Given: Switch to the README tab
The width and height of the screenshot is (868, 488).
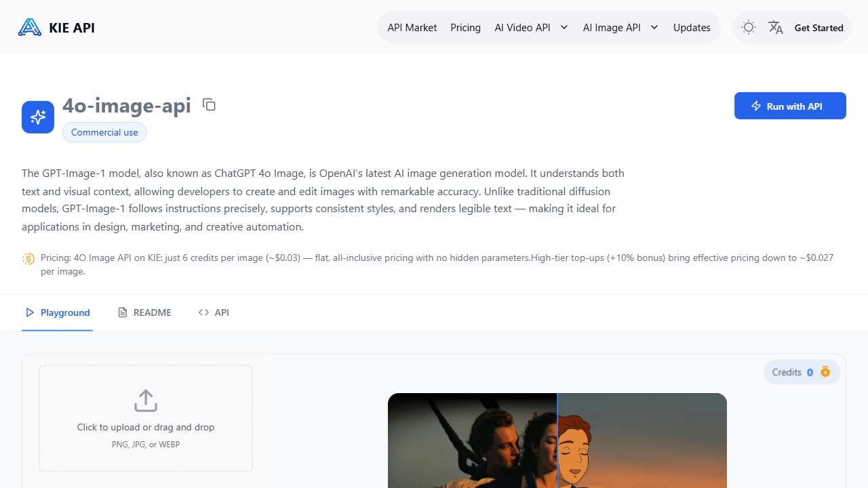Looking at the screenshot, I should click(144, 312).
